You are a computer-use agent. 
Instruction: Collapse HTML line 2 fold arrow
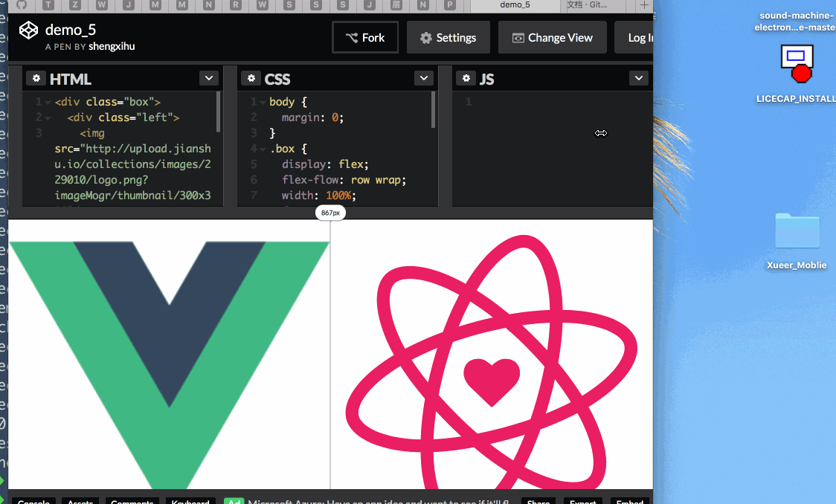point(48,117)
